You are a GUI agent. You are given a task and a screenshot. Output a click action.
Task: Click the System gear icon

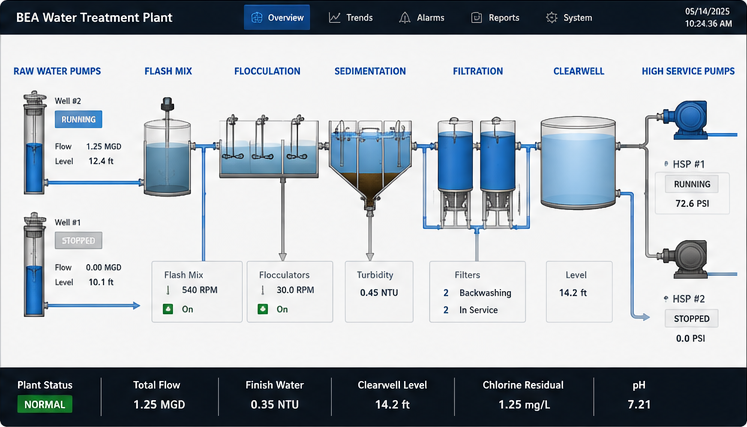[552, 18]
